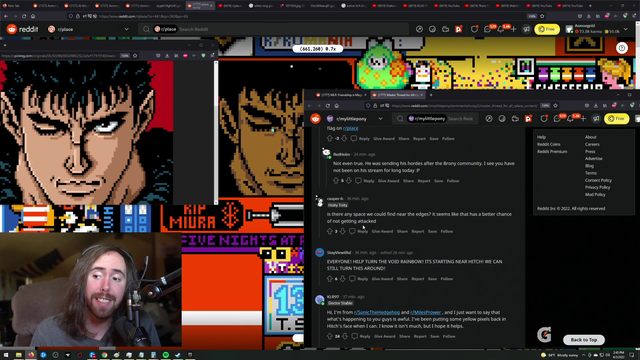
Task: Open notifications bell in r/place header
Action: (501, 29)
